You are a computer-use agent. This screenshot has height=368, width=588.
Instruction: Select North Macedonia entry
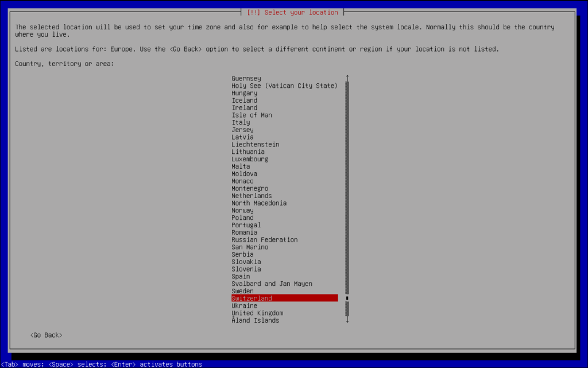point(259,203)
